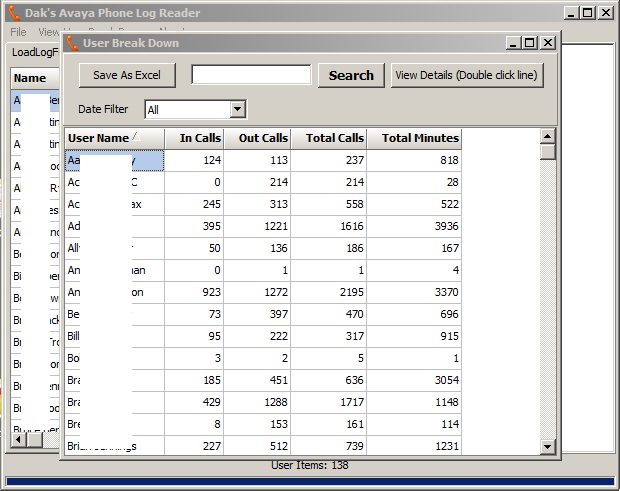Click the Avaya Phone Log Reader app icon
The image size is (620, 491).
tap(13, 13)
